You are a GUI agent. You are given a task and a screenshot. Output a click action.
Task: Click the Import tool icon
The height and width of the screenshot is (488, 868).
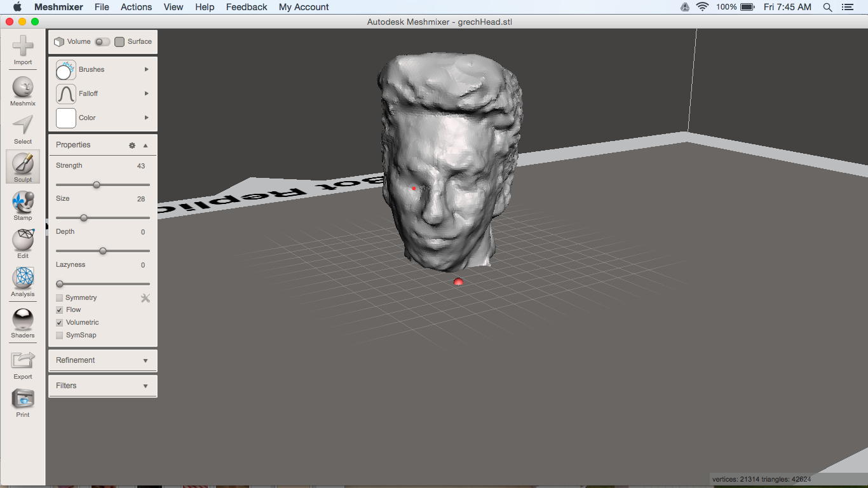click(23, 46)
